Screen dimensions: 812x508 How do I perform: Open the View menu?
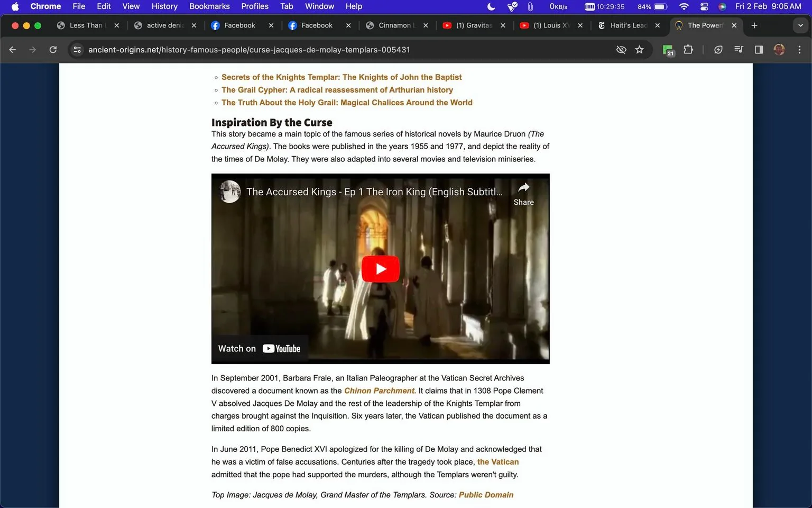131,6
